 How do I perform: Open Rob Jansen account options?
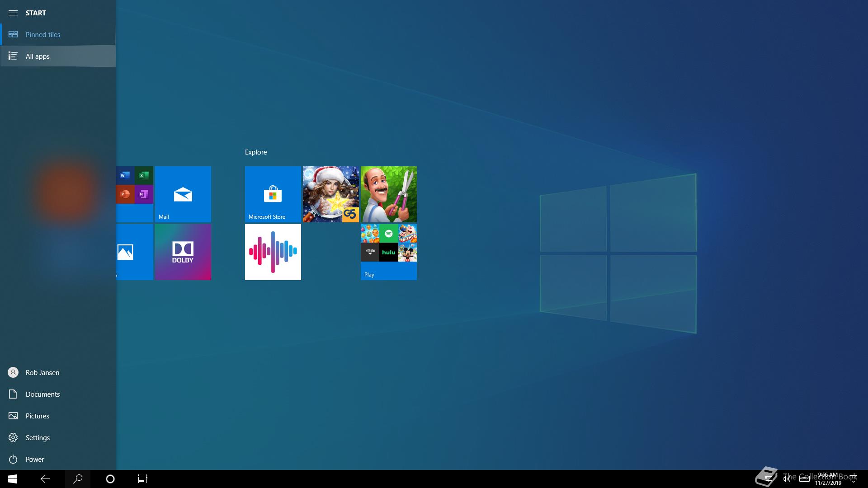(58, 372)
